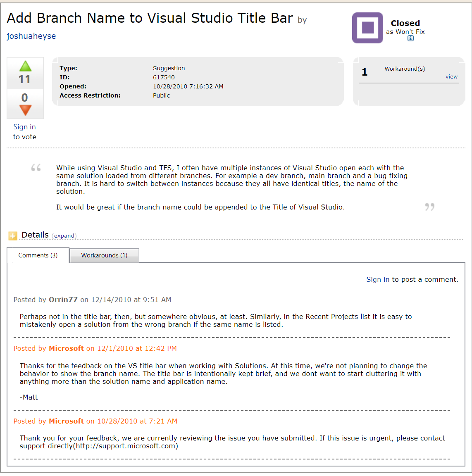Click the opening quotation mark icon
The height and width of the screenshot is (476, 472).
coord(36,167)
